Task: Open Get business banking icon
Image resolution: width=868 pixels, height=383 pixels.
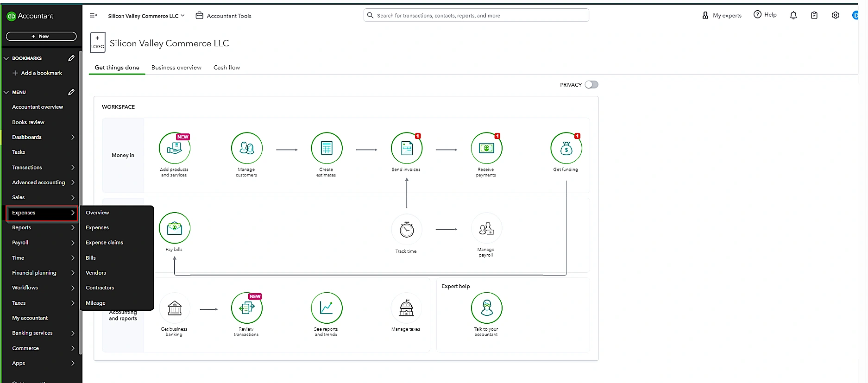Action: (x=175, y=308)
